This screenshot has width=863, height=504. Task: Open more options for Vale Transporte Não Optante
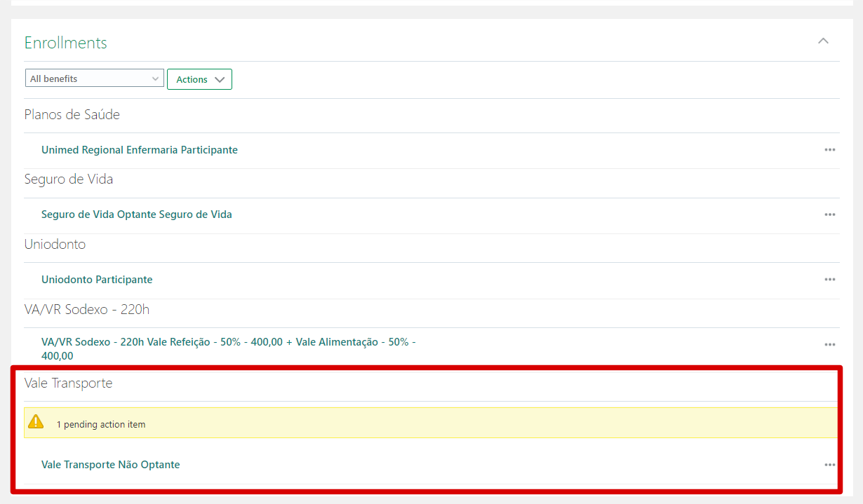830,465
